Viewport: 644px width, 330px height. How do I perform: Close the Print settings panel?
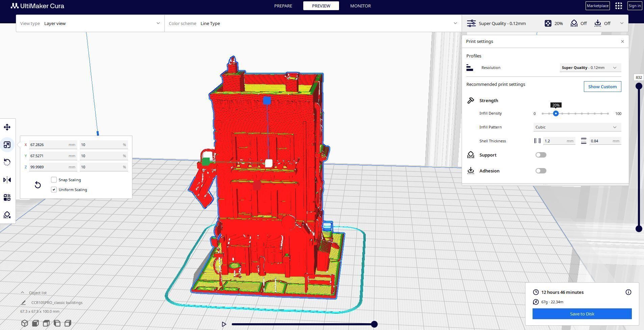(x=622, y=41)
